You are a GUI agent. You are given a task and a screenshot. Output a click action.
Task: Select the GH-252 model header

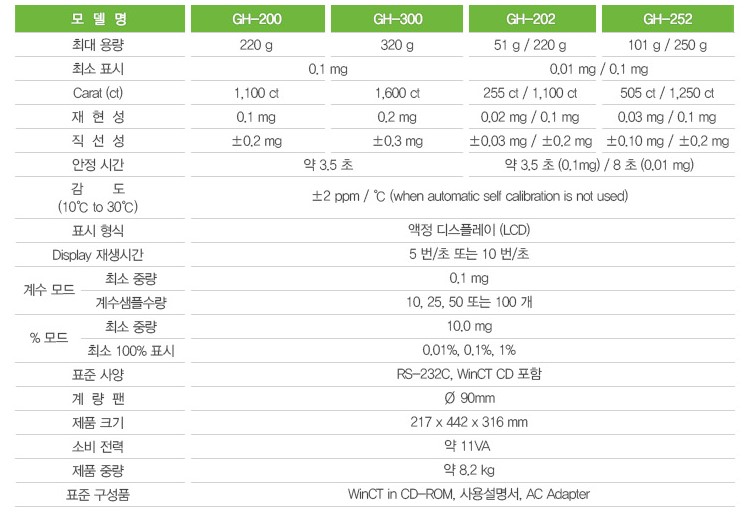point(667,19)
